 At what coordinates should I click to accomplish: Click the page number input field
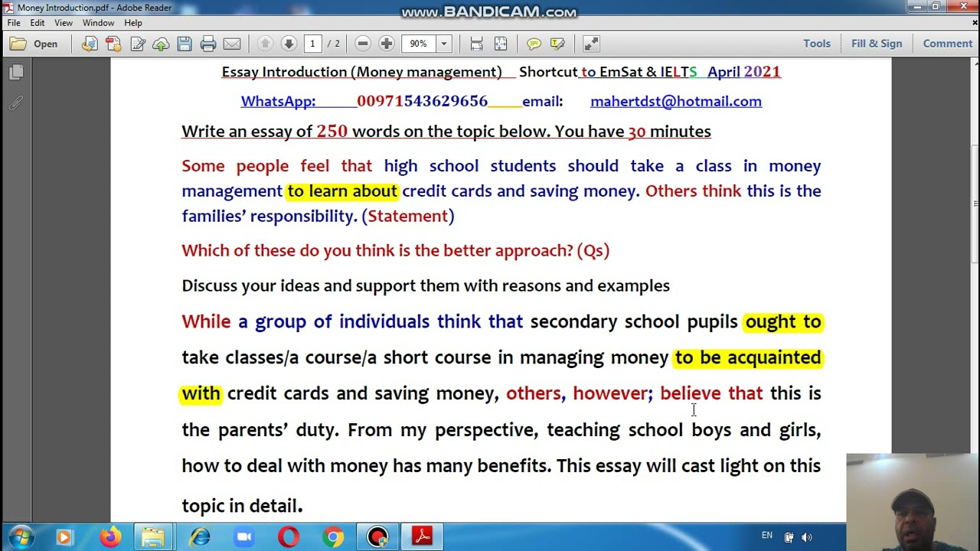[312, 44]
